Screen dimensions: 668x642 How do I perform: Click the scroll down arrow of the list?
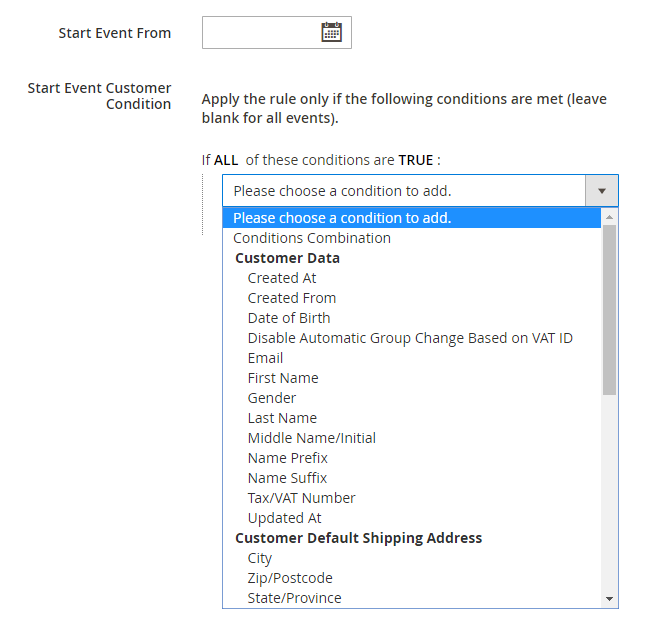click(610, 599)
